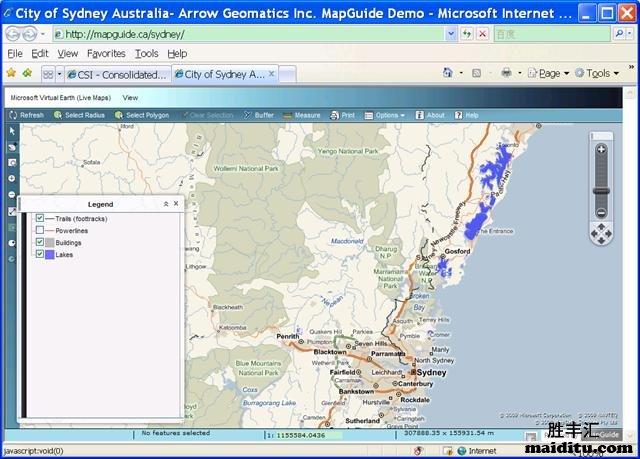Screen dimensions: 640x459
Task: Open the Favorites menu
Action: [106, 53]
